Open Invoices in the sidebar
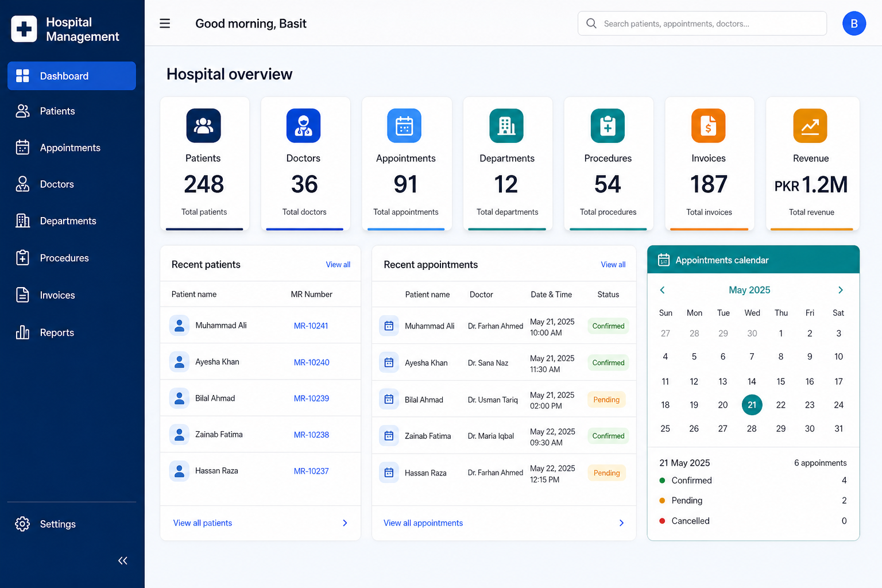 pyautogui.click(x=72, y=295)
